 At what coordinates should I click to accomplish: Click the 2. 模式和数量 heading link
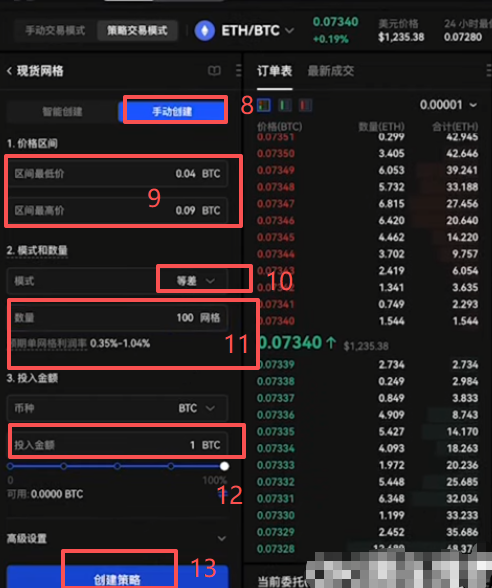(x=37, y=250)
